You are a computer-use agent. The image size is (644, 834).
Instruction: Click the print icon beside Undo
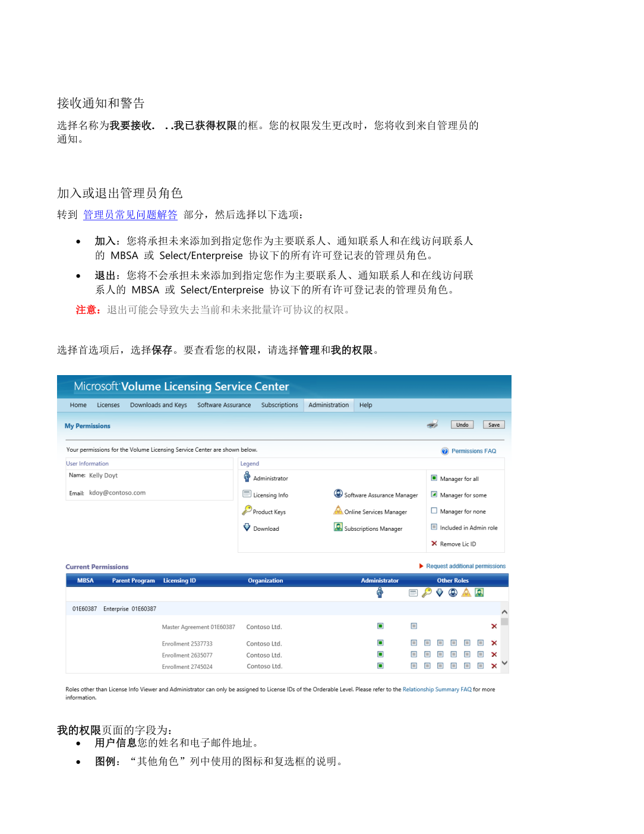click(433, 424)
